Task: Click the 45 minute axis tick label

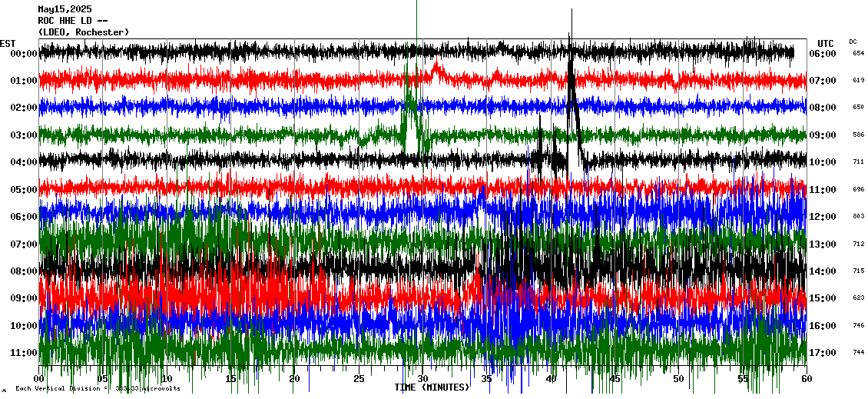Action: pyautogui.click(x=615, y=379)
